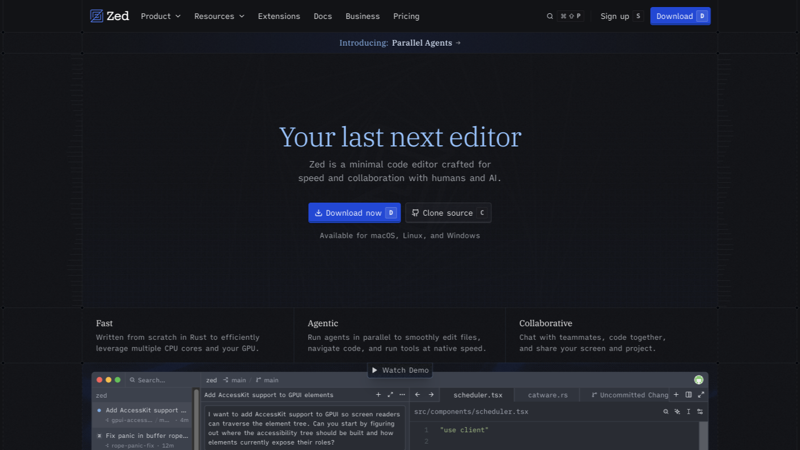Click the back arrow in editor tab bar
The image size is (800, 450).
(x=417, y=395)
